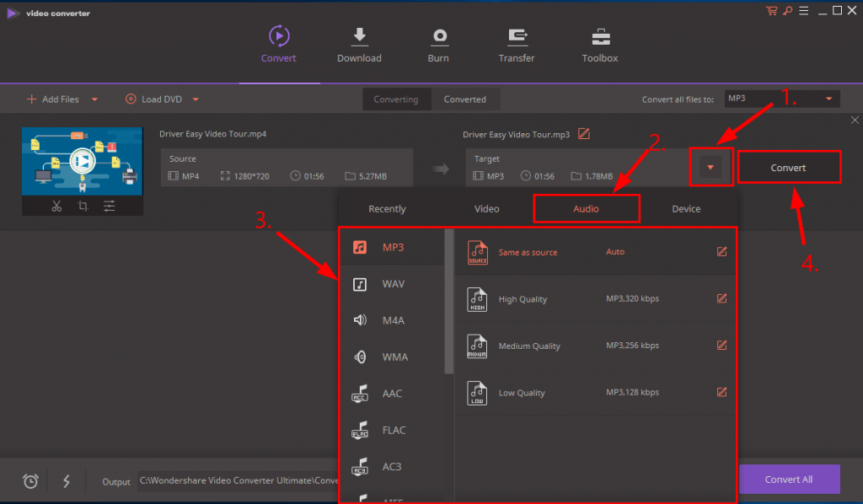Open the Burn disc section
This screenshot has width=863, height=504.
pyautogui.click(x=438, y=36)
